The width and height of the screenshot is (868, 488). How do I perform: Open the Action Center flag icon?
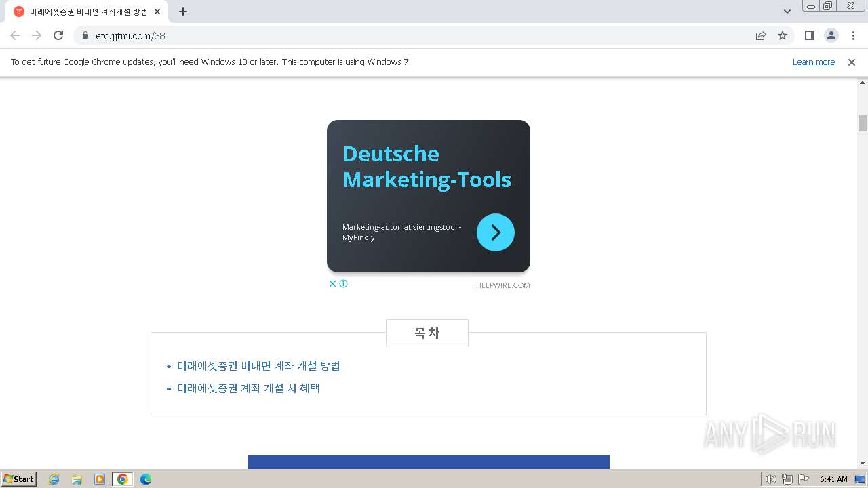[x=804, y=479]
